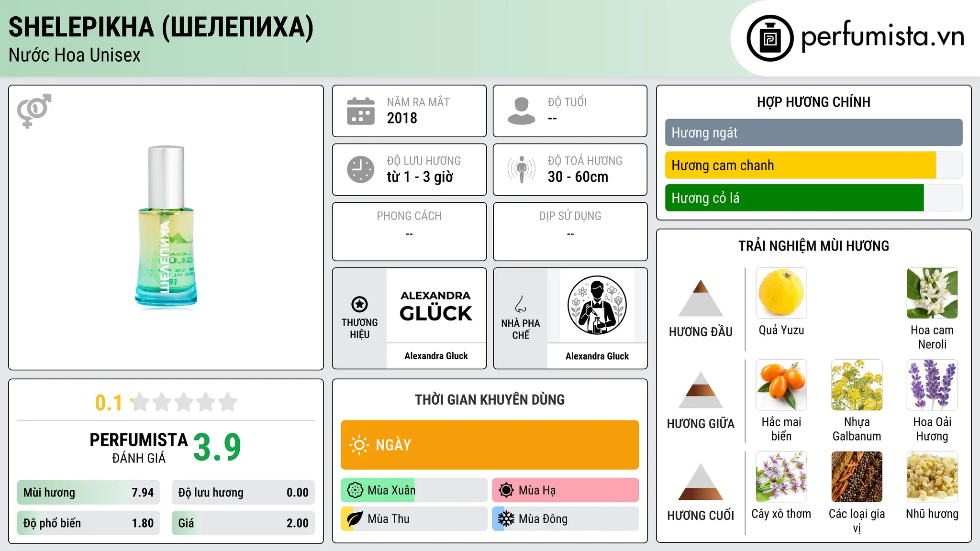Click the autumn leaf icon beside Mùa Thu
The image size is (980, 551).
pos(355,519)
